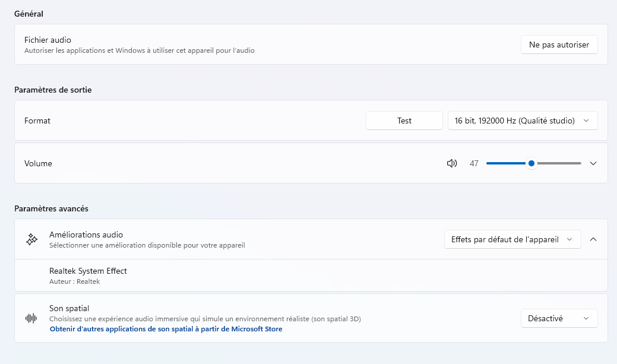Collapse the Améliorations audio section

point(593,239)
